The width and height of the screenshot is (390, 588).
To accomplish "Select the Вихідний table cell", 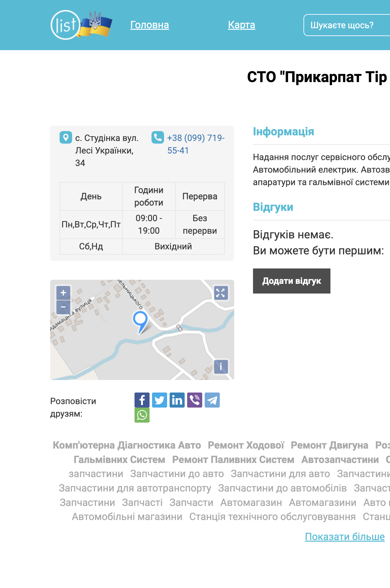I will 173,247.
